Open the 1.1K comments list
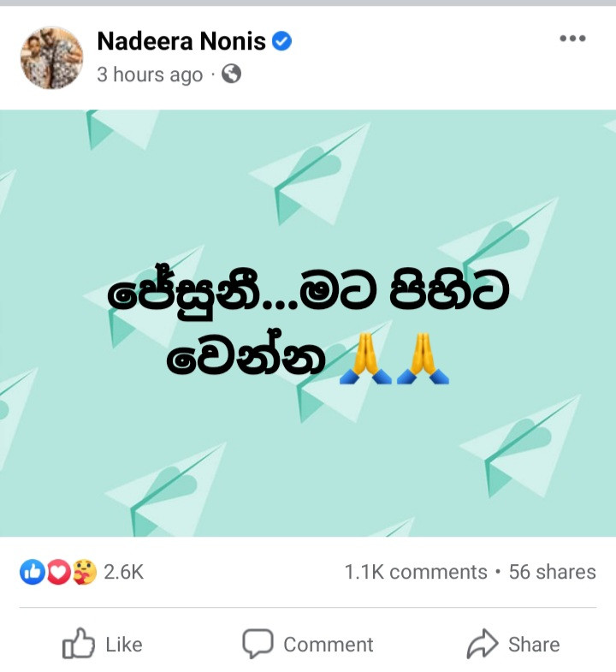This screenshot has width=616, height=672. click(416, 572)
